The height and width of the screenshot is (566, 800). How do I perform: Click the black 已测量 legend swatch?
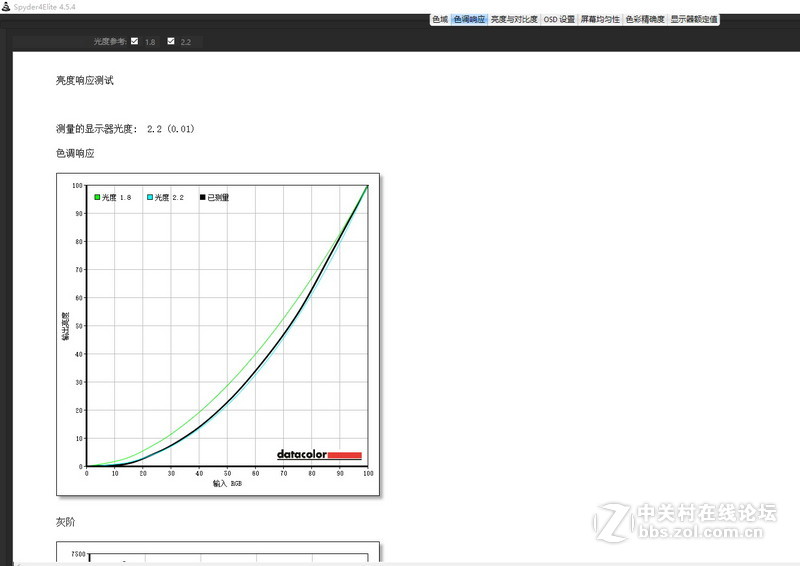pos(203,197)
